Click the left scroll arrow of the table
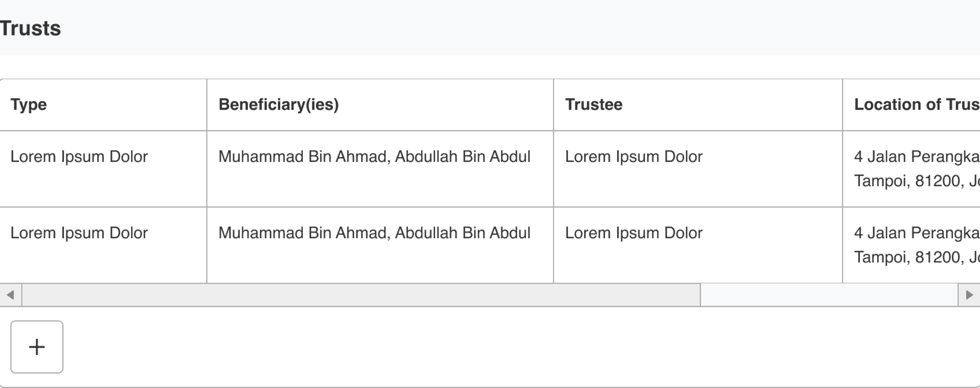Image resolution: width=980 pixels, height=388 pixels. coord(10,295)
